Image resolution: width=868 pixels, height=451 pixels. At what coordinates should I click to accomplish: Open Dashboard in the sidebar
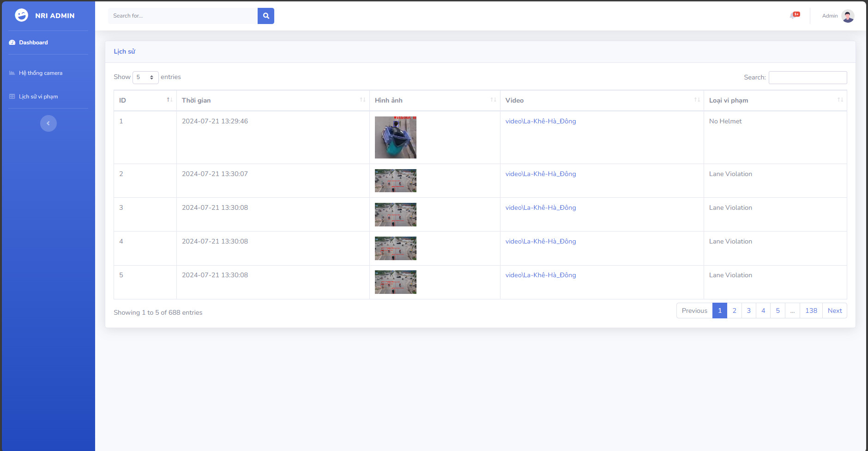[33, 43]
